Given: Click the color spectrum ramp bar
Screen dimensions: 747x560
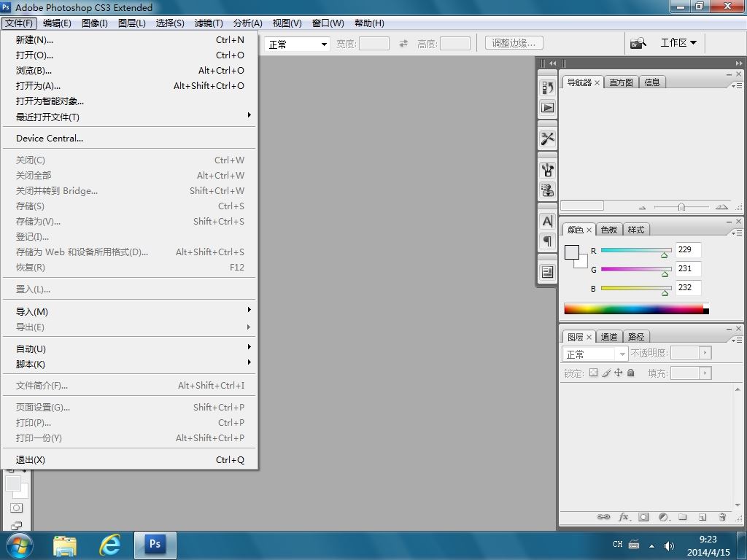Looking at the screenshot, I should [636, 308].
